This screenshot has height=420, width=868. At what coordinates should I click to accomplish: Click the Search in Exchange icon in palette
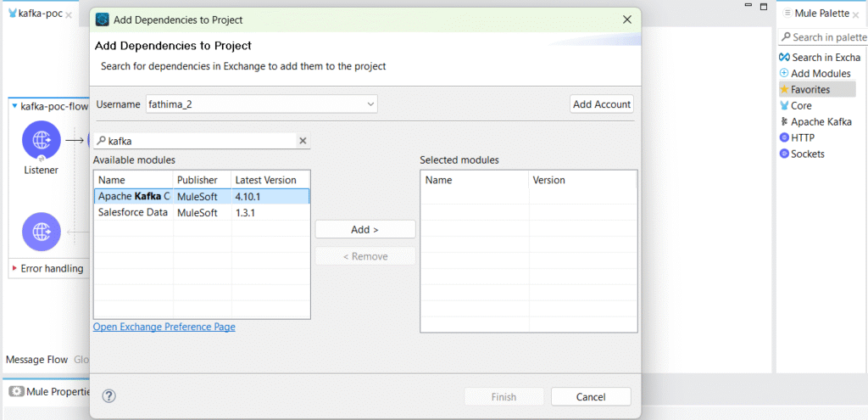click(784, 57)
